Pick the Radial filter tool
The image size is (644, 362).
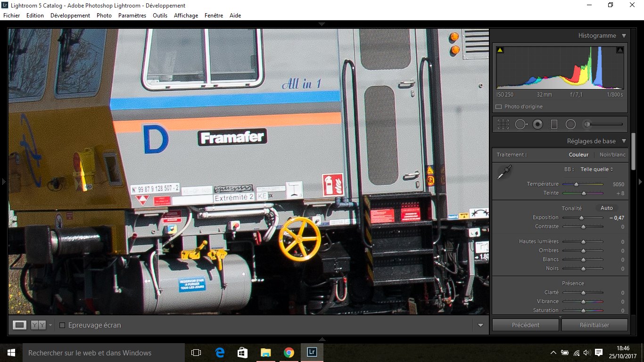570,124
